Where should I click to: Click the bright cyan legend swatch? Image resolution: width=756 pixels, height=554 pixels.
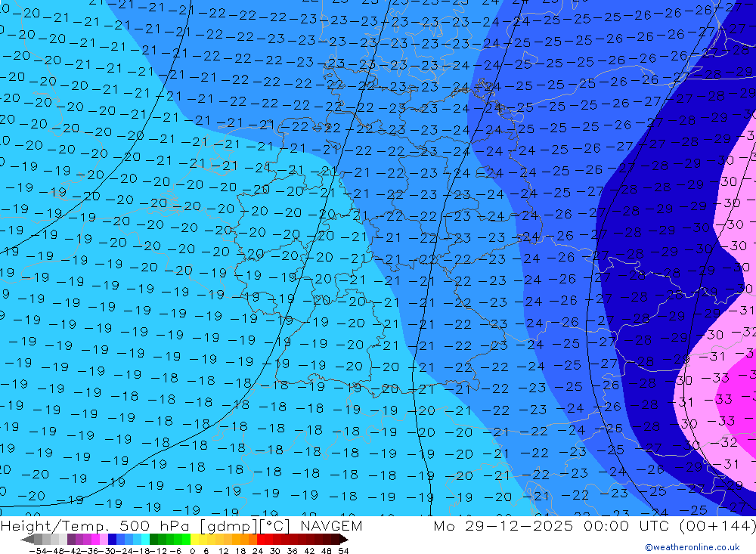(x=145, y=539)
